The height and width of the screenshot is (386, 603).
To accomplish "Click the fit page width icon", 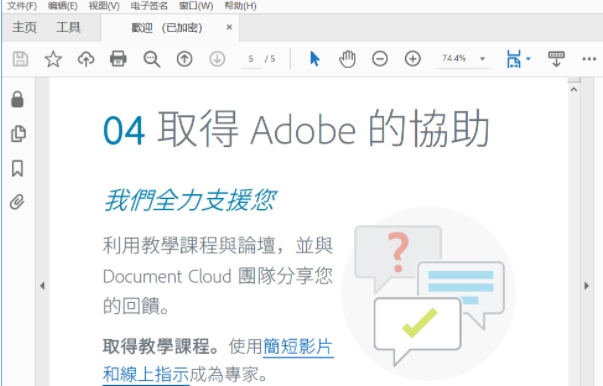I will point(514,59).
